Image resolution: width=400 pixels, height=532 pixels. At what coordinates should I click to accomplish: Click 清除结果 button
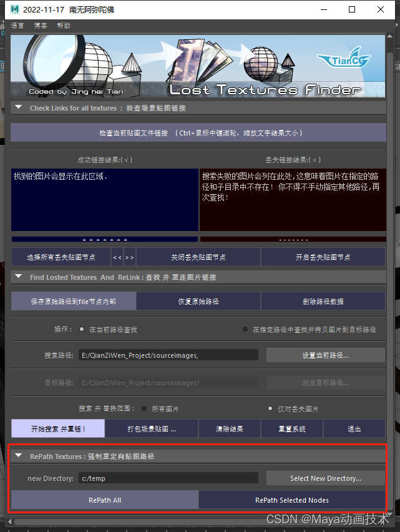click(x=230, y=428)
